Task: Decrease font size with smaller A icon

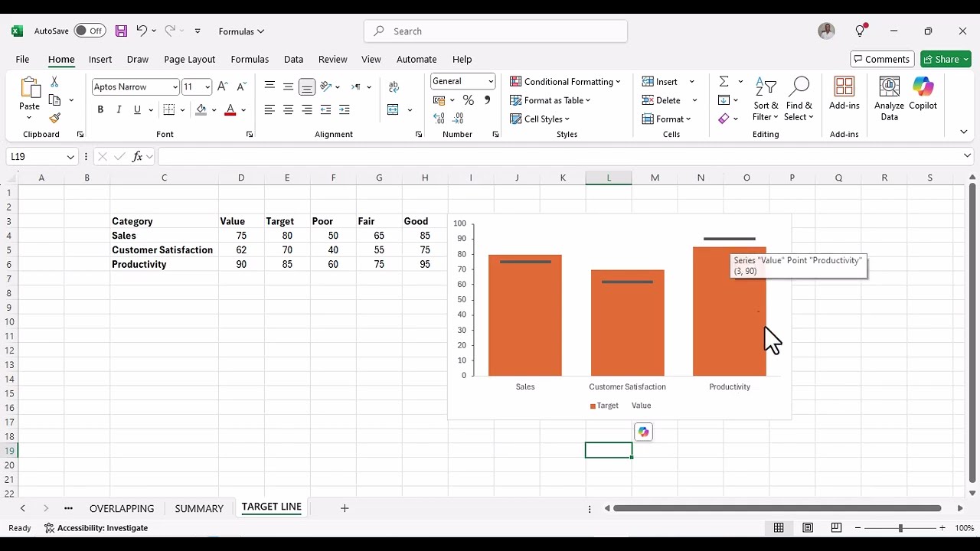Action: [242, 87]
